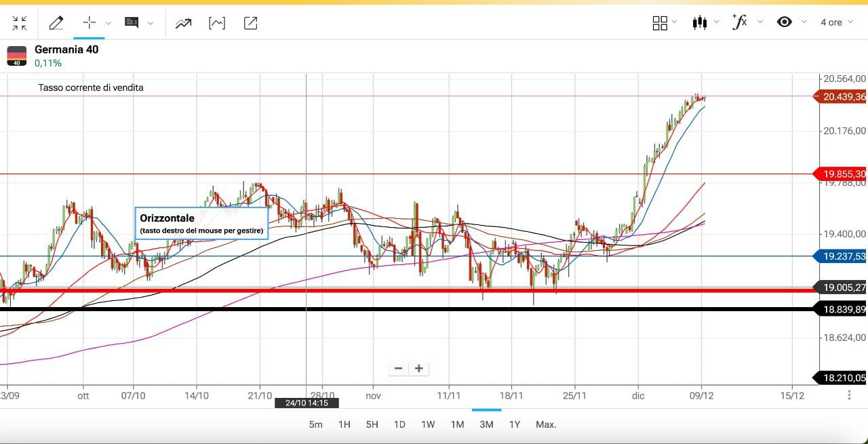Open the fx indicators dropdown
The image size is (868, 444).
tap(747, 22)
